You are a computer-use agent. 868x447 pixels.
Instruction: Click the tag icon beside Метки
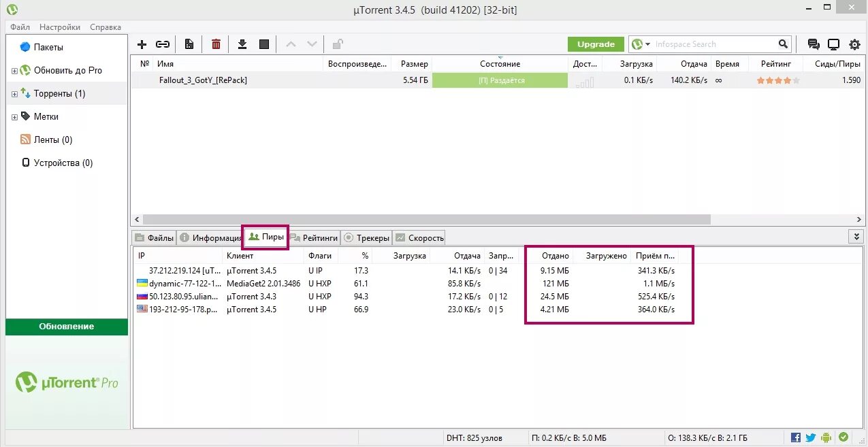[x=25, y=116]
